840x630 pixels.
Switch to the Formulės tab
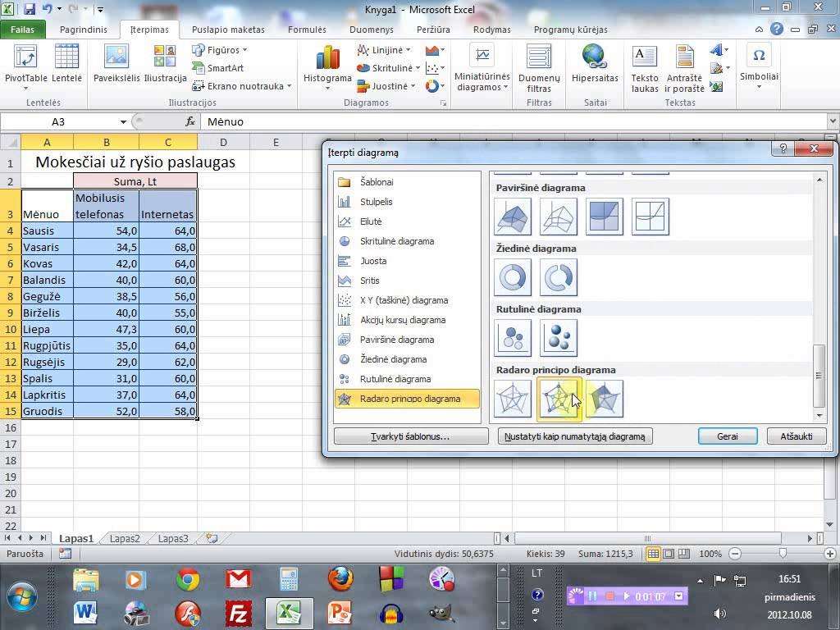tap(307, 30)
